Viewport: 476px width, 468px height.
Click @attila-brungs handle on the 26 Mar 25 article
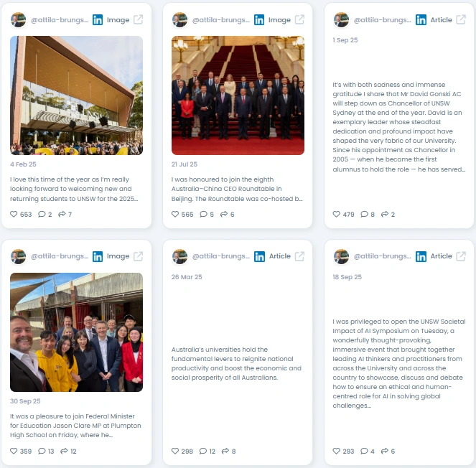coord(221,256)
